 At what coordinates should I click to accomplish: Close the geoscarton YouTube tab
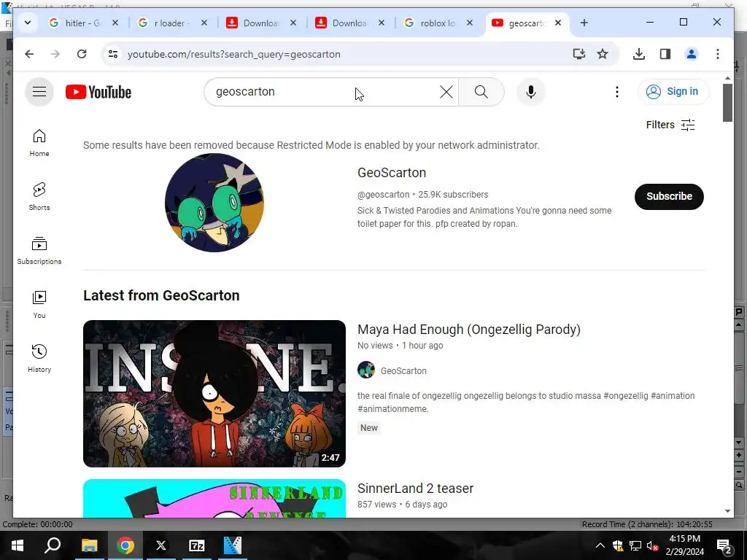pos(558,23)
